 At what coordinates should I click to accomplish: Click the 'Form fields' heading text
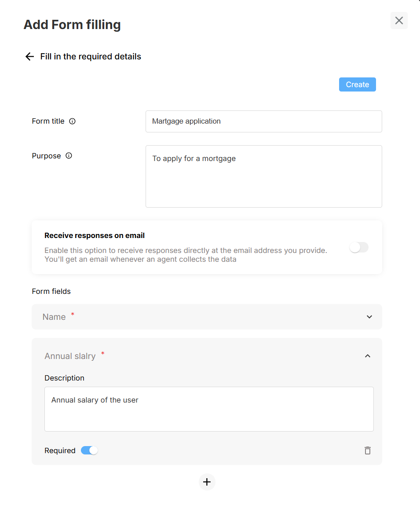(x=51, y=292)
